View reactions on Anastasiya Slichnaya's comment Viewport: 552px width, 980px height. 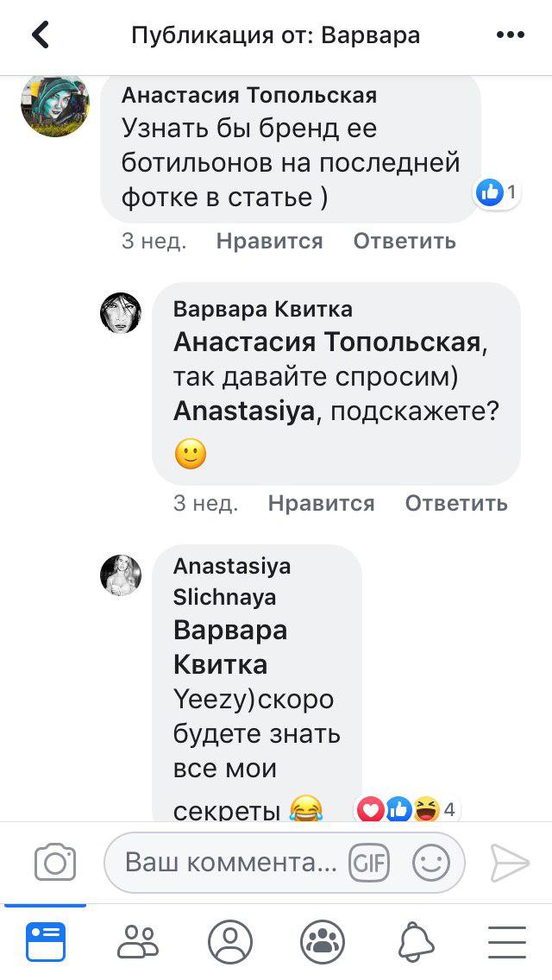pos(405,810)
